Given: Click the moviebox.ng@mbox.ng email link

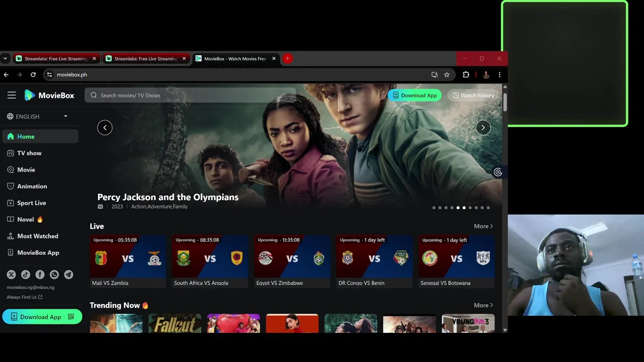Looking at the screenshot, I should pos(30,288).
